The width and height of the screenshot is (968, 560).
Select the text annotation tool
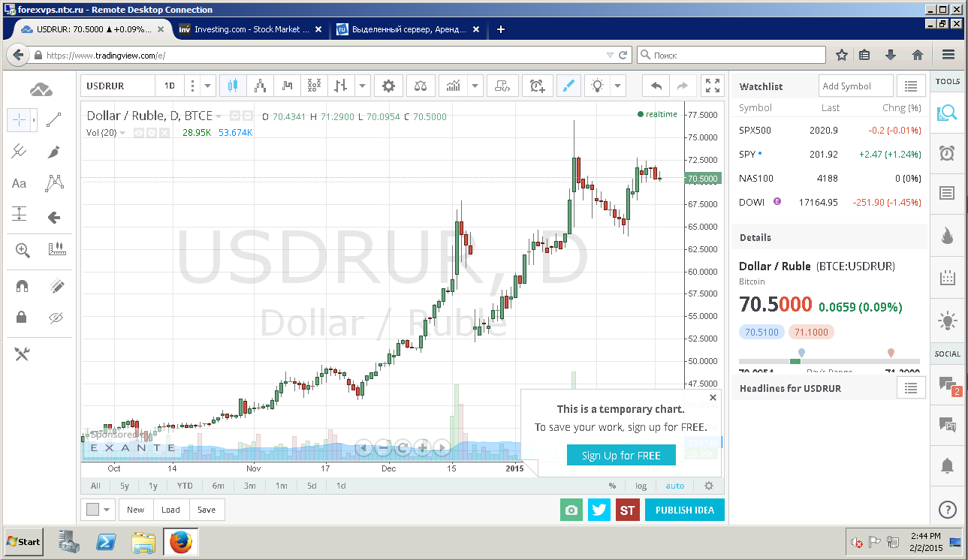pos(20,183)
